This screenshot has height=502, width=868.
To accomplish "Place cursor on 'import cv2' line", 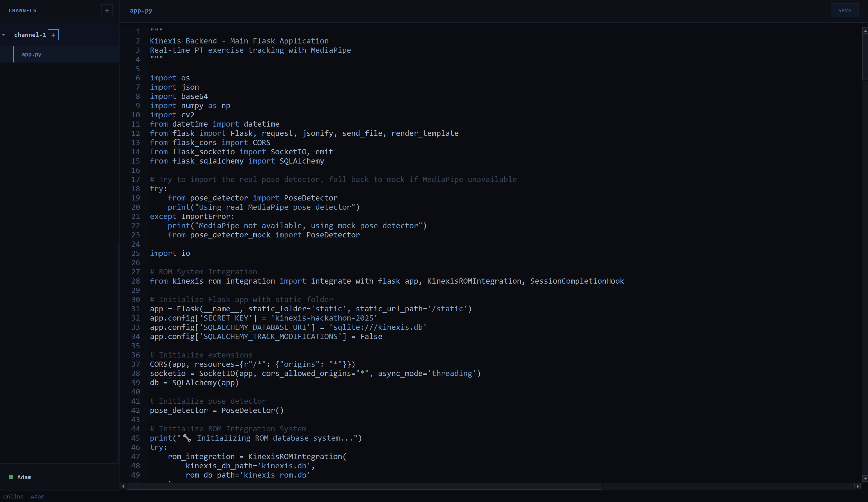I will click(x=172, y=115).
